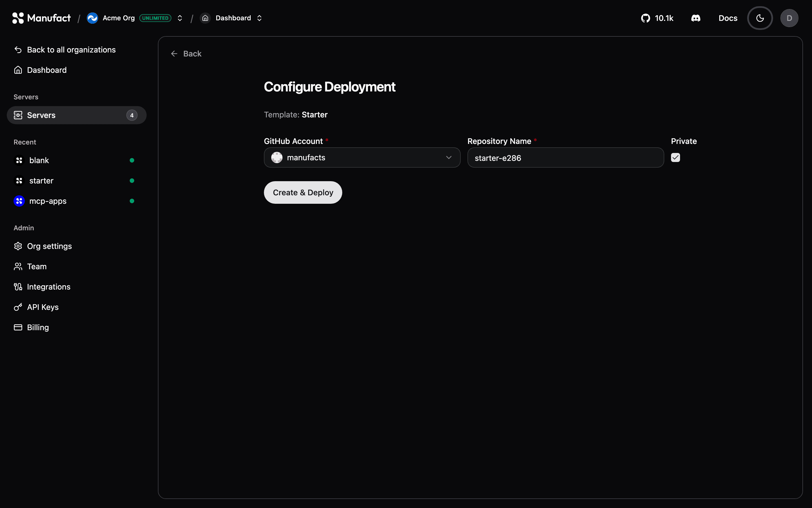Open the Docs link

728,18
